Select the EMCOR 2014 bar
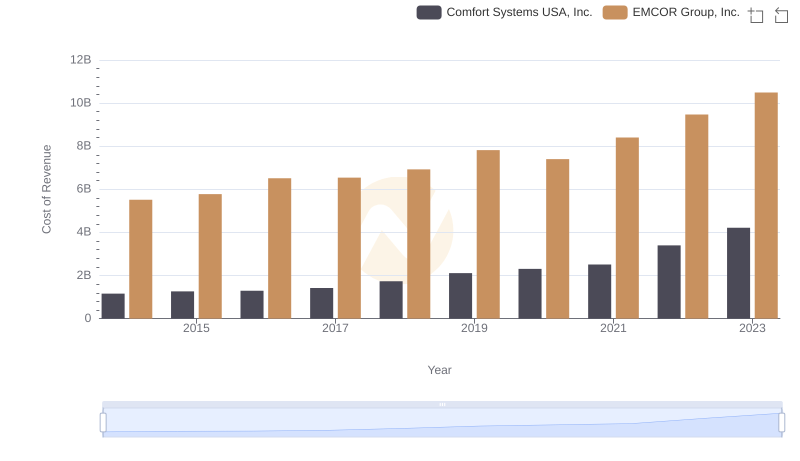This screenshot has height=461, width=800. coord(140,259)
